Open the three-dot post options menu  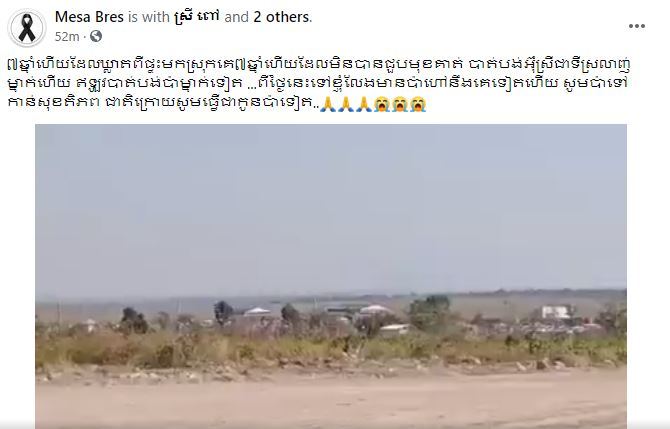[x=637, y=26]
